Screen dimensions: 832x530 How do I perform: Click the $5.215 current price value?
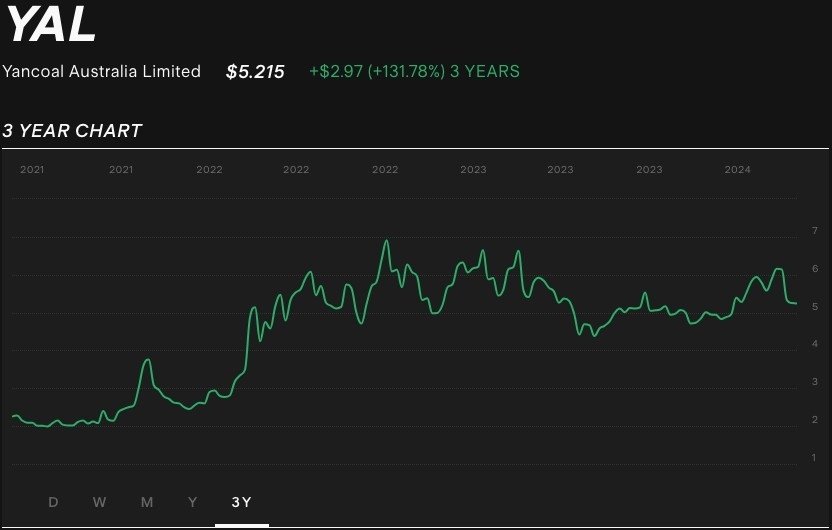click(255, 72)
